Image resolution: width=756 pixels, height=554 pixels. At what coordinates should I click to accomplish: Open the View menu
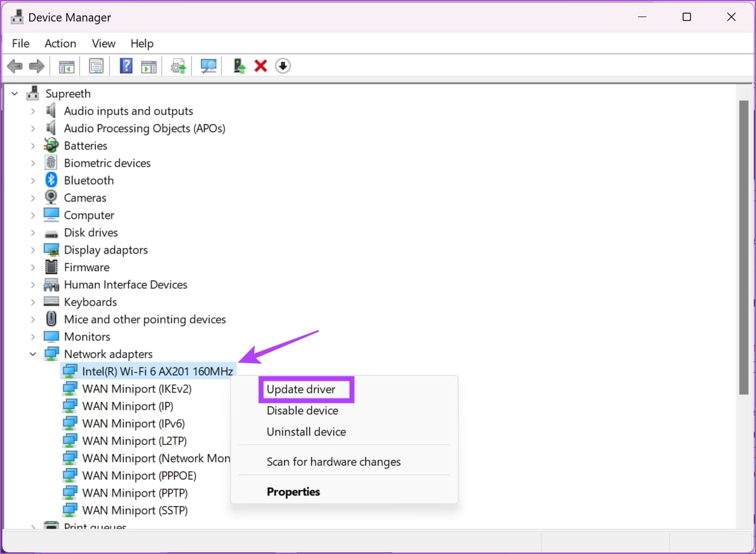[x=104, y=44]
